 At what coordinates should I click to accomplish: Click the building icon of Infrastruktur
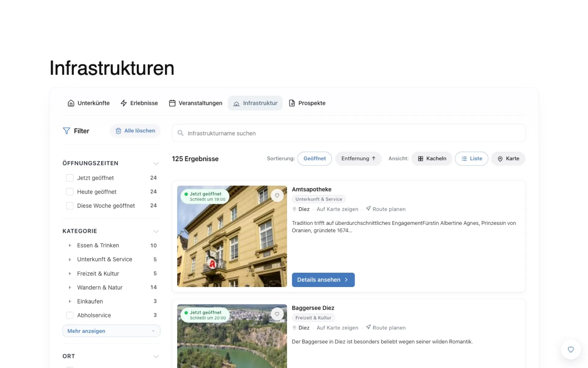click(x=236, y=103)
